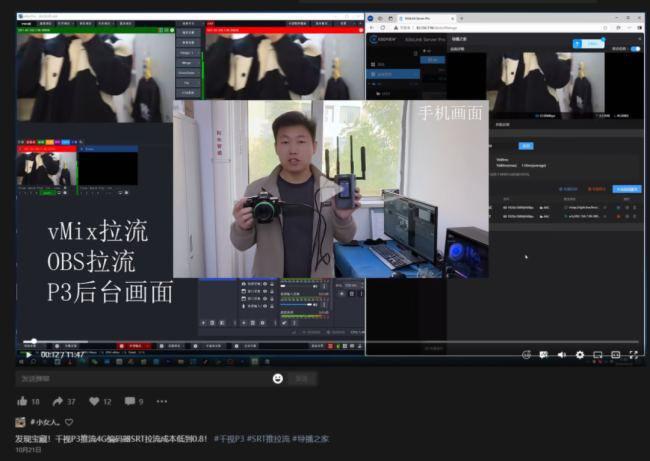Viewport: 650px width, 461px height.
Task: Toggle the blue switch in Kiloview panel
Action: click(x=635, y=49)
